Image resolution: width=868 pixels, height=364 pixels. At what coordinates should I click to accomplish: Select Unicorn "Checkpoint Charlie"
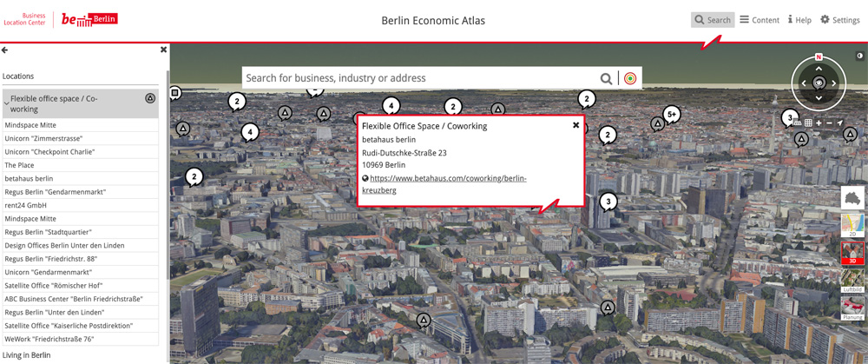point(80,152)
